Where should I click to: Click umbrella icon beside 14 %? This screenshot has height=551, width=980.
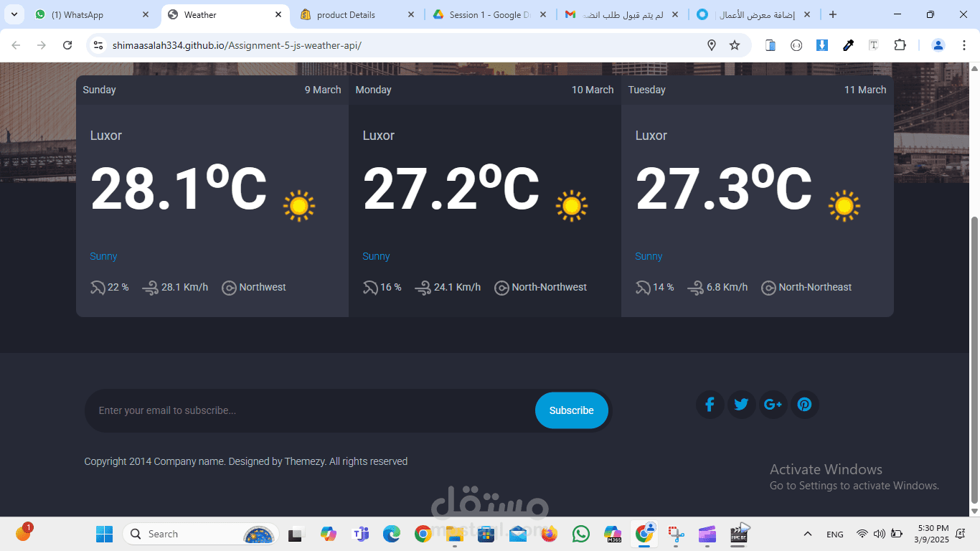pos(643,288)
